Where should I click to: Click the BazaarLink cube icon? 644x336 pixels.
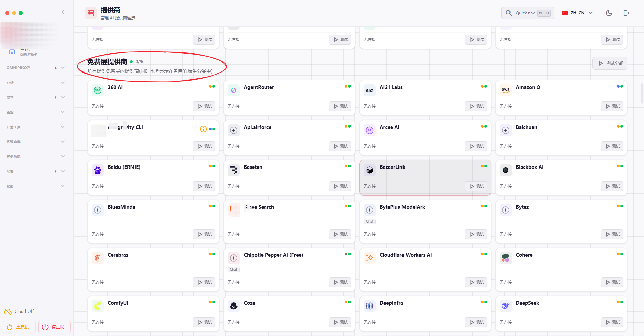pyautogui.click(x=370, y=170)
